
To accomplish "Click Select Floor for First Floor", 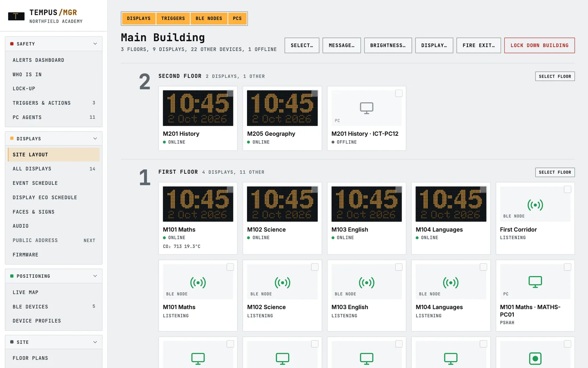I will [x=555, y=172].
